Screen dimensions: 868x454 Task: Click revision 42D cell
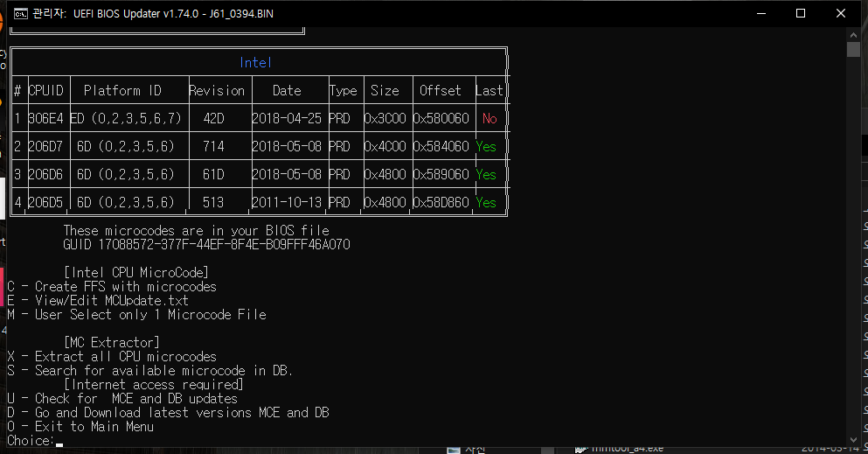pyautogui.click(x=213, y=118)
